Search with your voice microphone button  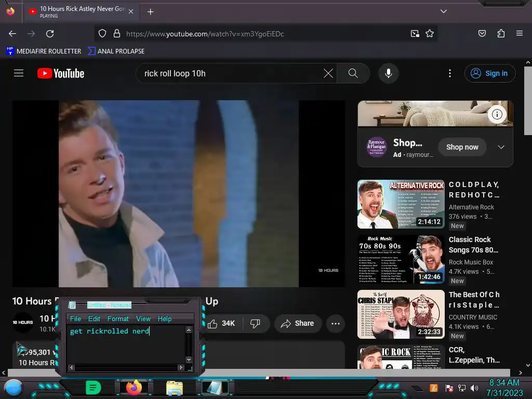point(389,73)
